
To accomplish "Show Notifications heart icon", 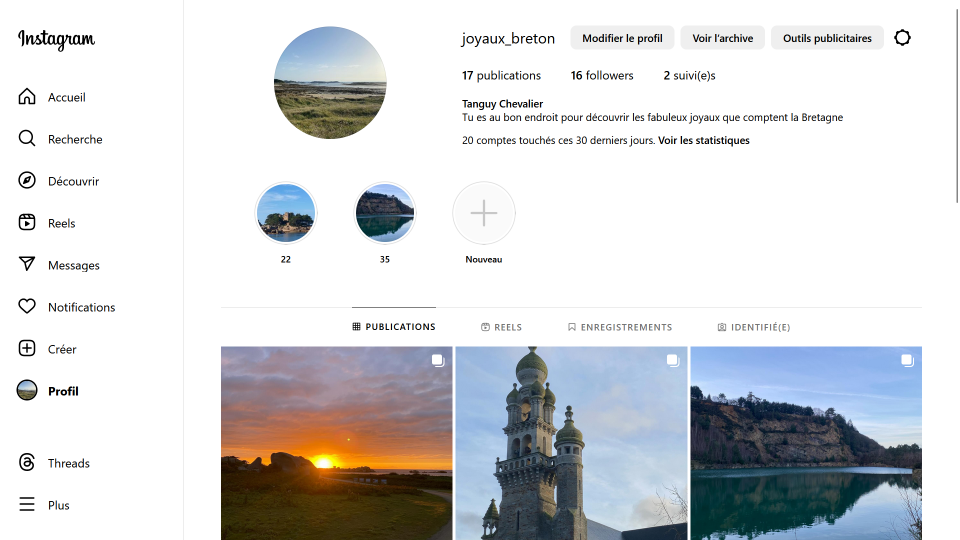I will (27, 307).
